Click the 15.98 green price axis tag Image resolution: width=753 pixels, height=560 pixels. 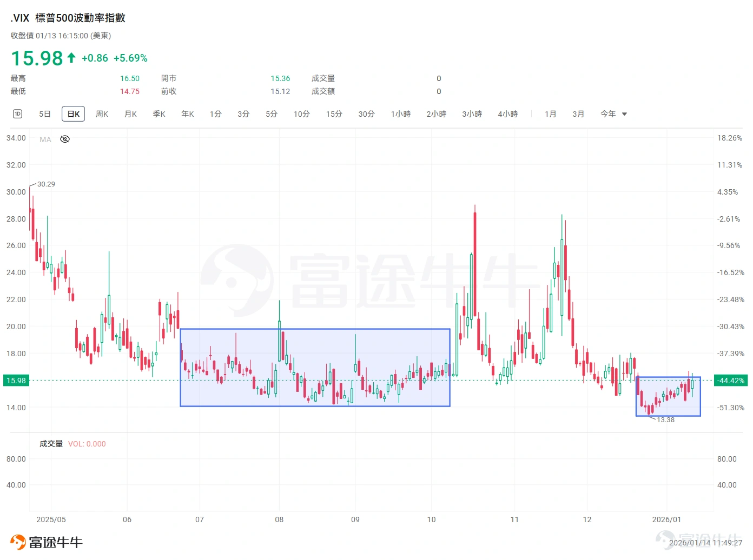16,381
